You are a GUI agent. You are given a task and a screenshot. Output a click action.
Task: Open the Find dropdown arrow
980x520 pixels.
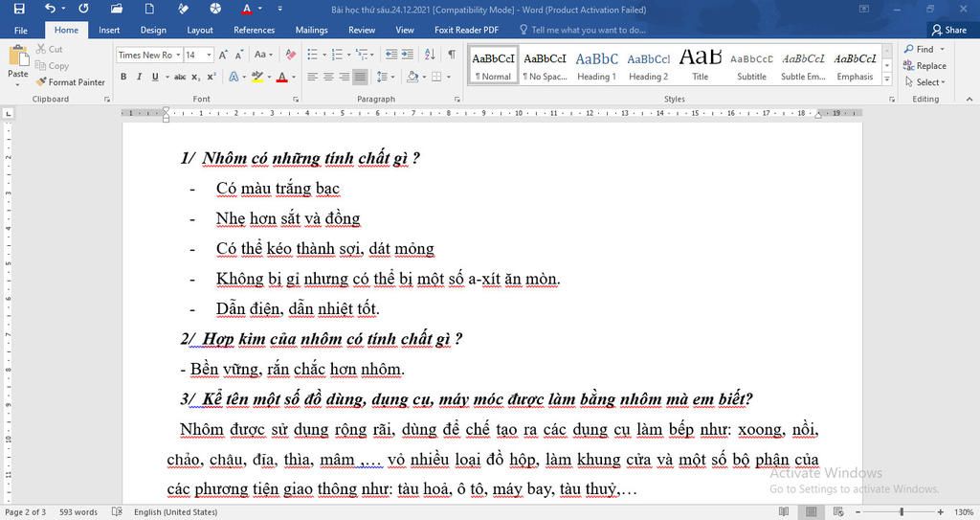click(x=943, y=49)
